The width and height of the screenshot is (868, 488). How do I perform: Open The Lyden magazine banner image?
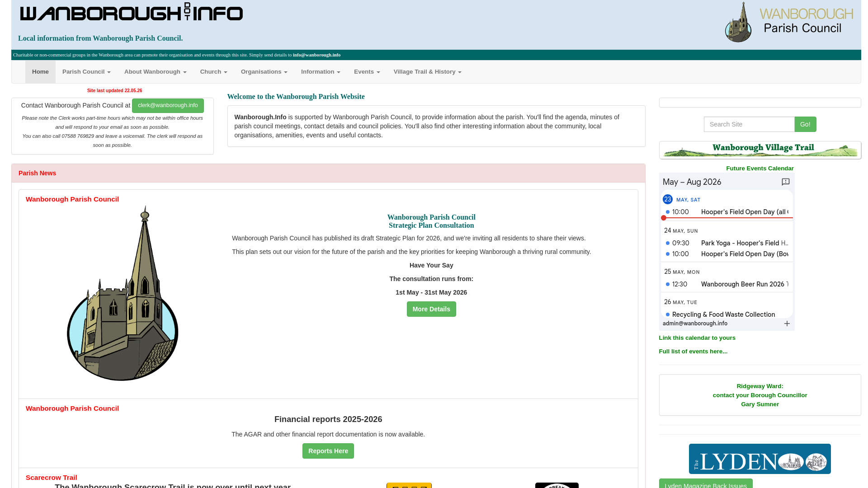coord(759,459)
